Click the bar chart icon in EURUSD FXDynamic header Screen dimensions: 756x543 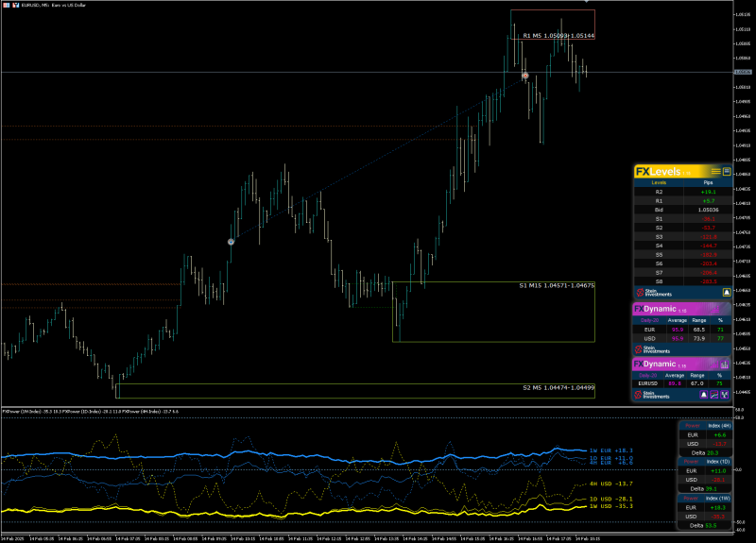coord(724,365)
